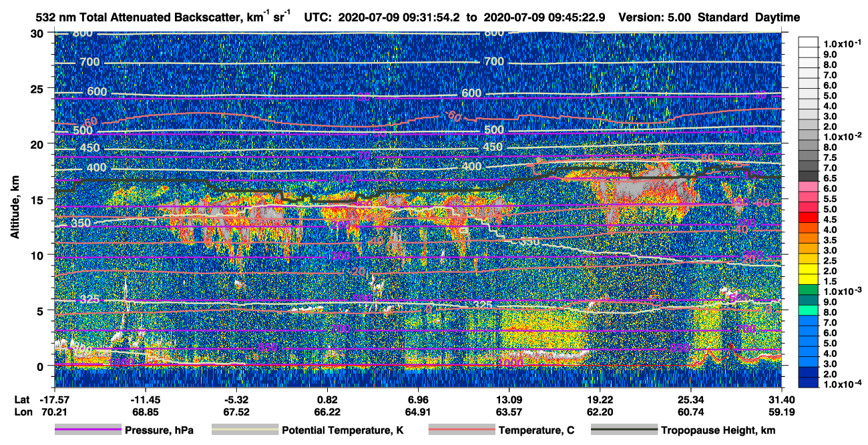The image size is (868, 445).
Task: Click the latitude value '6.96'
Action: 418,399
